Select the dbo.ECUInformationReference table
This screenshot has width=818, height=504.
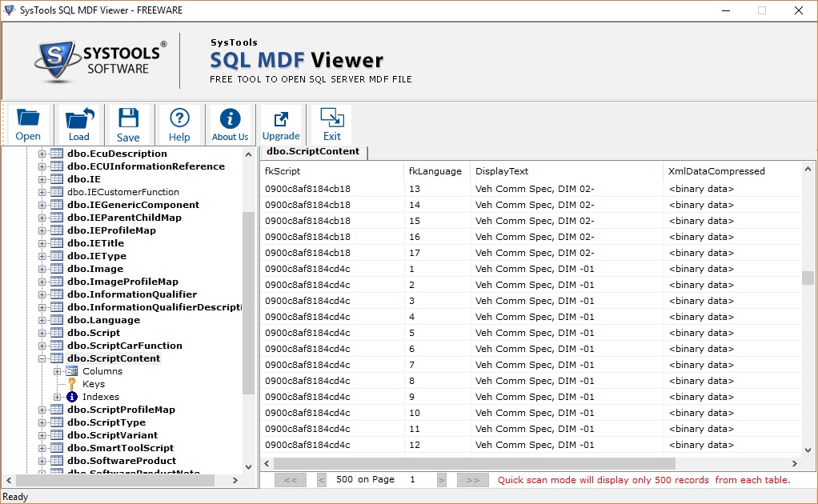[x=146, y=166]
